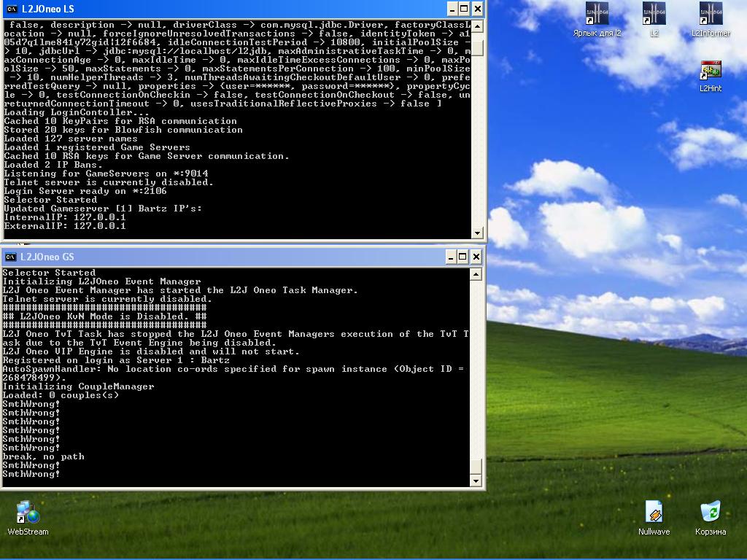Click the line "## L2JOneo KvN Mode is Disabled. ##"
This screenshot has width=747, height=560.
coord(105,316)
